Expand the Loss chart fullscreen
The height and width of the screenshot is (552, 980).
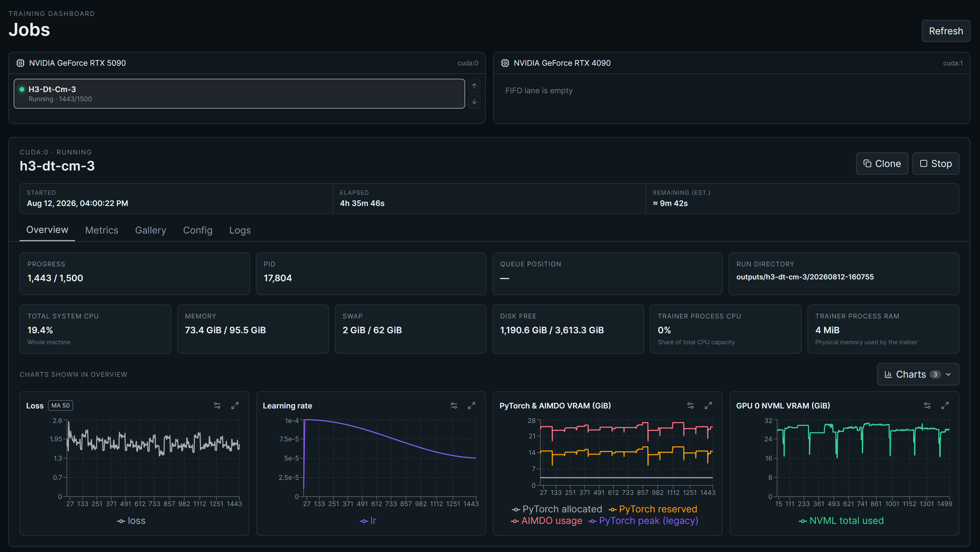tap(235, 405)
